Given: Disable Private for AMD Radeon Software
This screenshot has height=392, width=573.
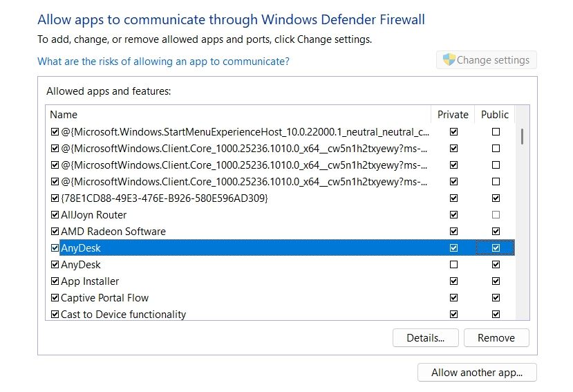Looking at the screenshot, I should click(453, 232).
